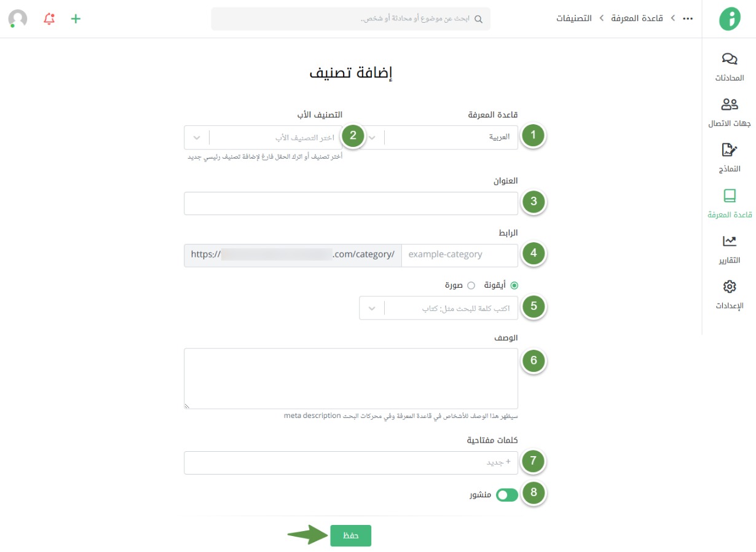Open the Contacts (جهات الاتصال) sidebar icon
Image resolution: width=756 pixels, height=552 pixels.
click(x=729, y=105)
